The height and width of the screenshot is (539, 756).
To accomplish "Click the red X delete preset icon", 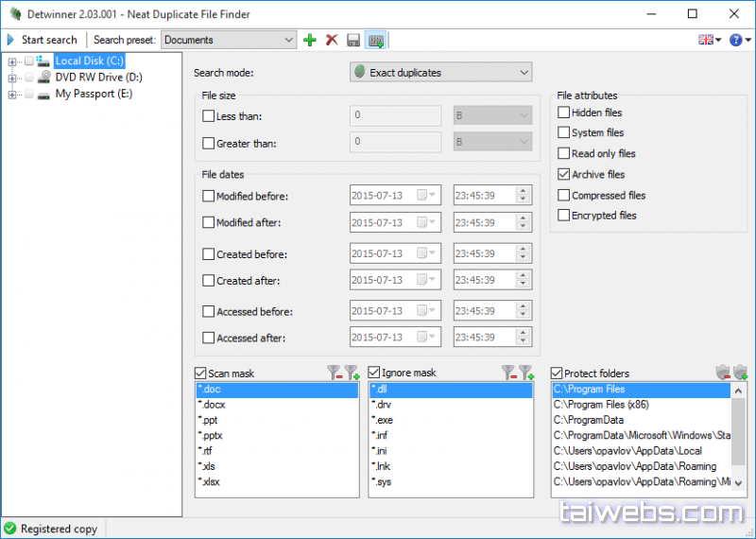I will pos(332,40).
